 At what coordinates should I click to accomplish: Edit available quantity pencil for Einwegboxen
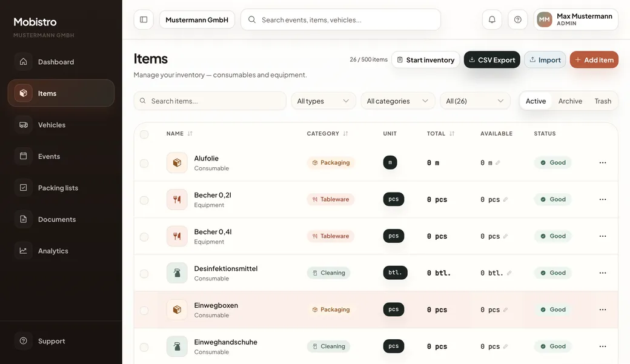click(505, 309)
